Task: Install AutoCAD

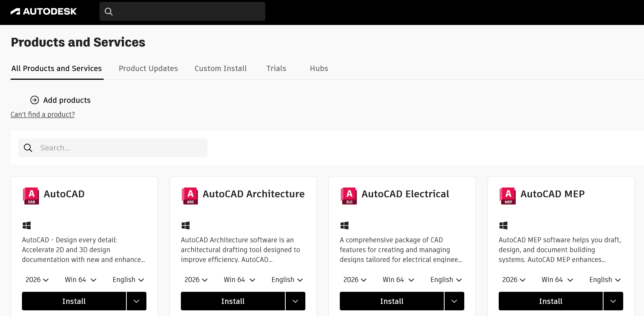Action: pyautogui.click(x=74, y=301)
